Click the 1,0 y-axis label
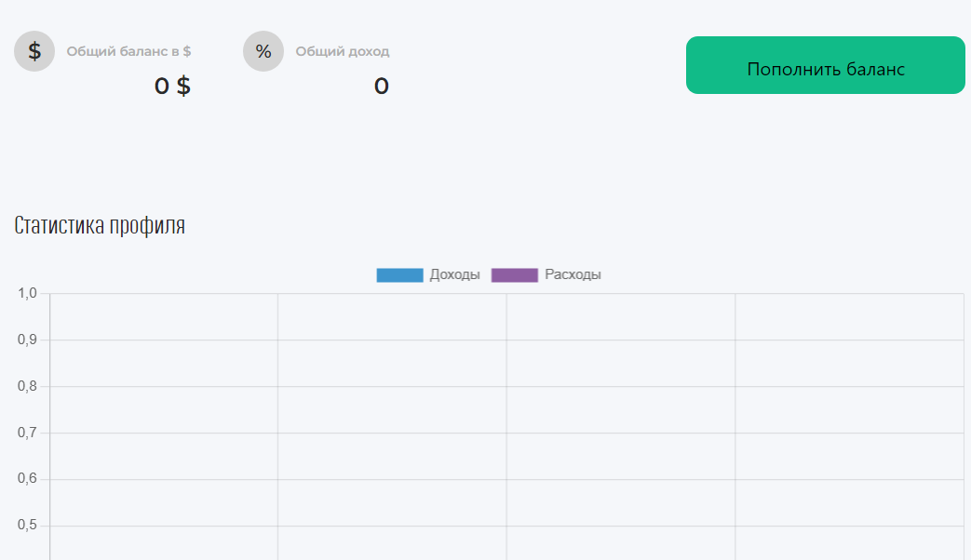The width and height of the screenshot is (971, 560). (x=27, y=293)
